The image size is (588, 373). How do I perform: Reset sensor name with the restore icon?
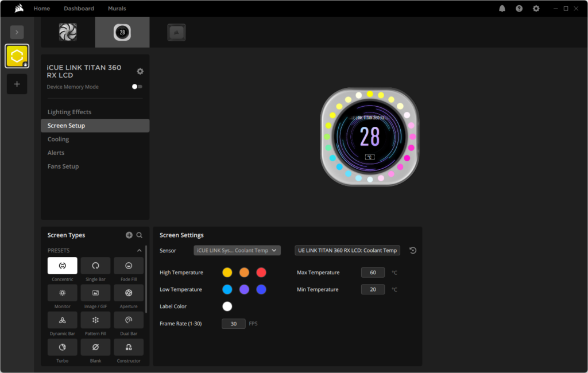pyautogui.click(x=413, y=250)
